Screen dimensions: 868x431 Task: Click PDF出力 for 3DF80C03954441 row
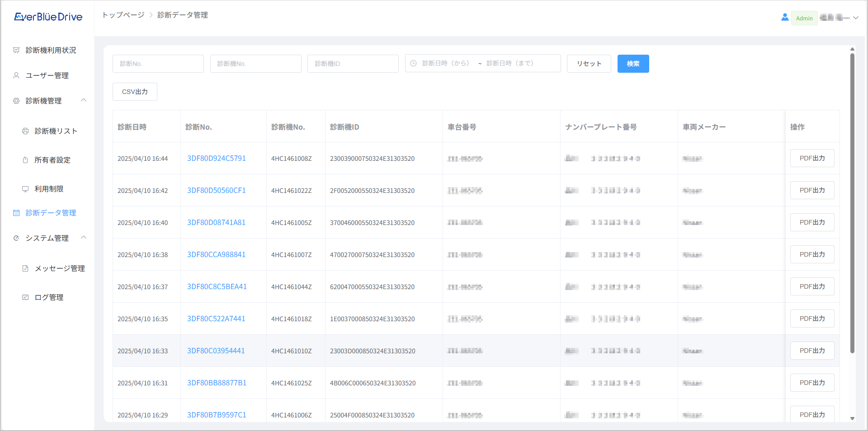(812, 351)
